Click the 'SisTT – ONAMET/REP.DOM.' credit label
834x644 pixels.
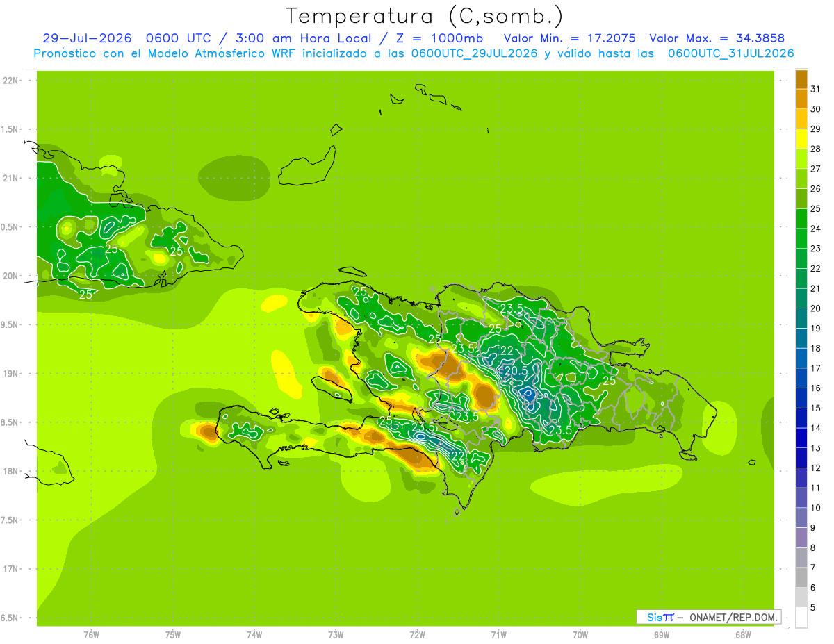click(x=709, y=617)
